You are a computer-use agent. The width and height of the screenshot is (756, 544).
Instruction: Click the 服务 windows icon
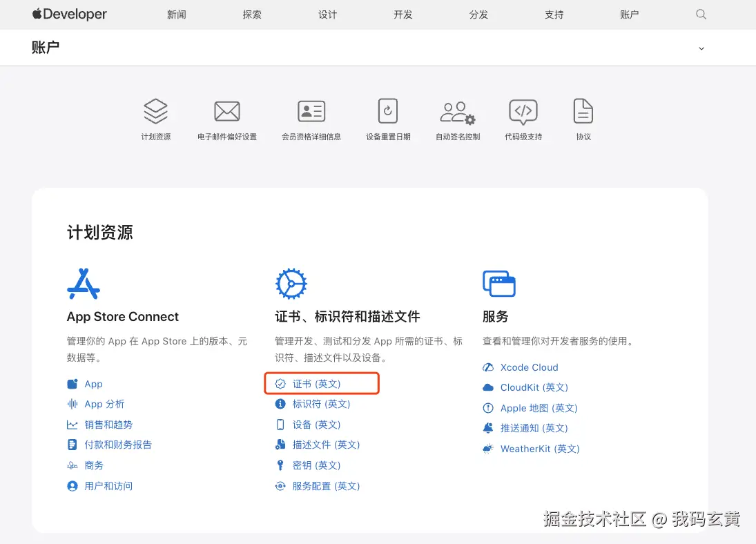pos(499,284)
